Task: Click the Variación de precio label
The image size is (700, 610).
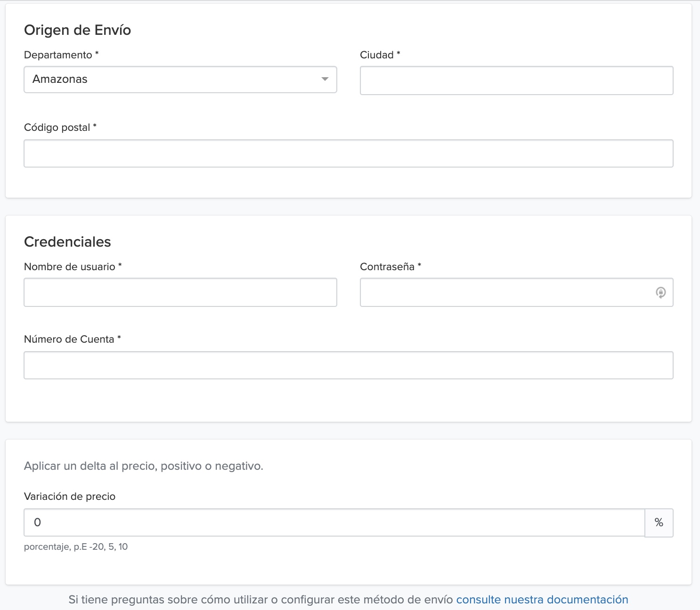Action: [x=70, y=497]
